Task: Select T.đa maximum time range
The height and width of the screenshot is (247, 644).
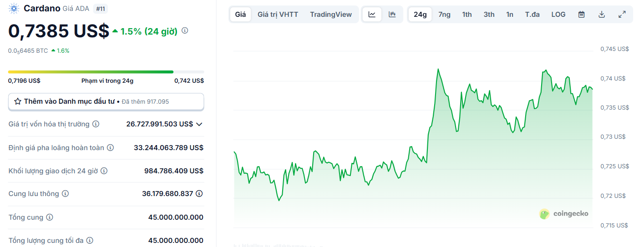Action: pyautogui.click(x=532, y=15)
